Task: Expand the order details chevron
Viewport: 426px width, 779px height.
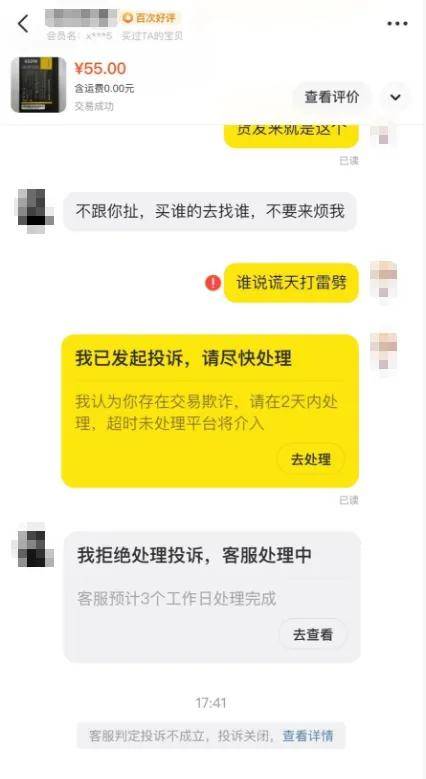Action: (x=395, y=97)
